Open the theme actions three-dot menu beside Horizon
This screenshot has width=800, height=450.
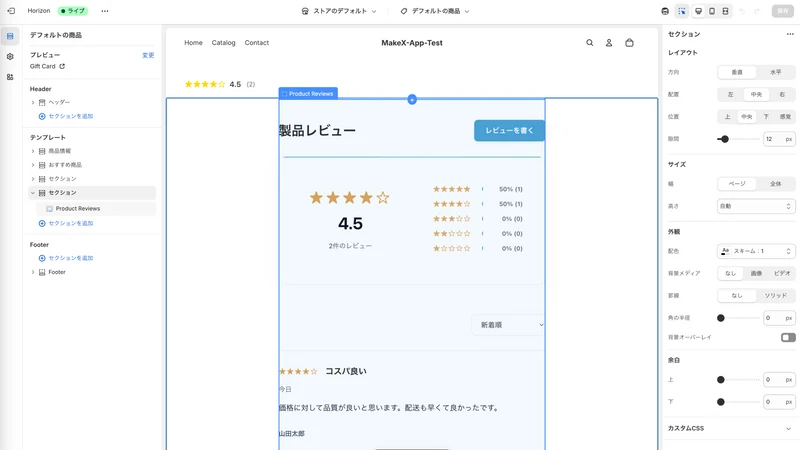[x=105, y=11]
